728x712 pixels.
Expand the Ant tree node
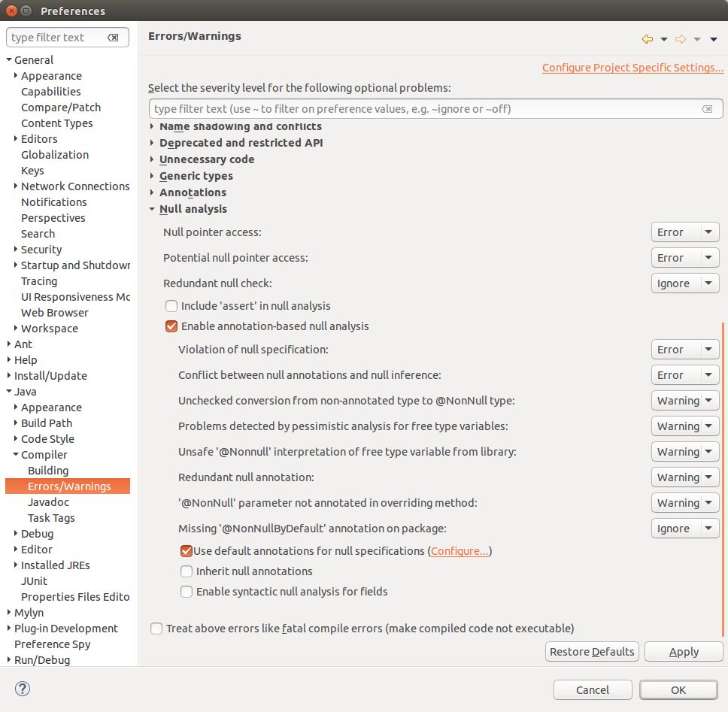pos(9,344)
